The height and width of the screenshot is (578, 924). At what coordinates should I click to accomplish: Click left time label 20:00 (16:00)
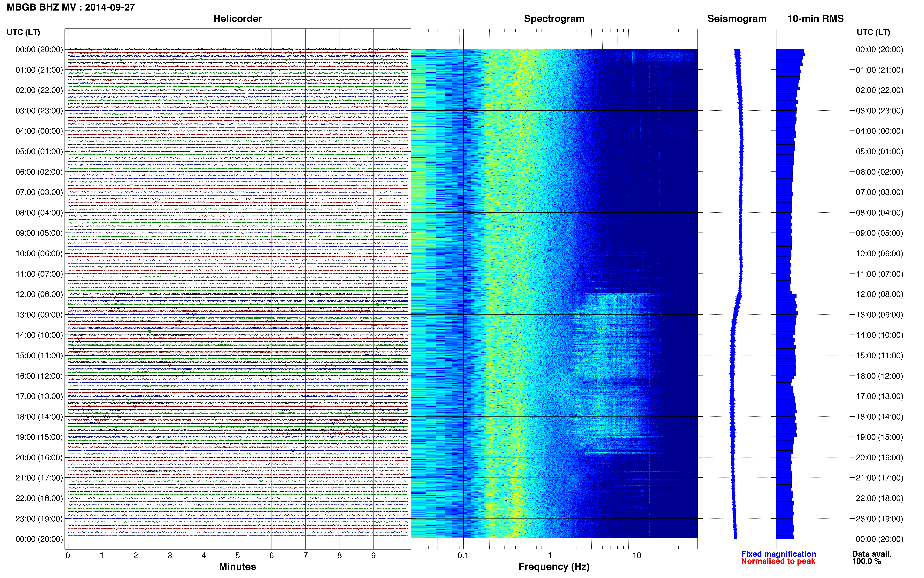[x=39, y=458]
